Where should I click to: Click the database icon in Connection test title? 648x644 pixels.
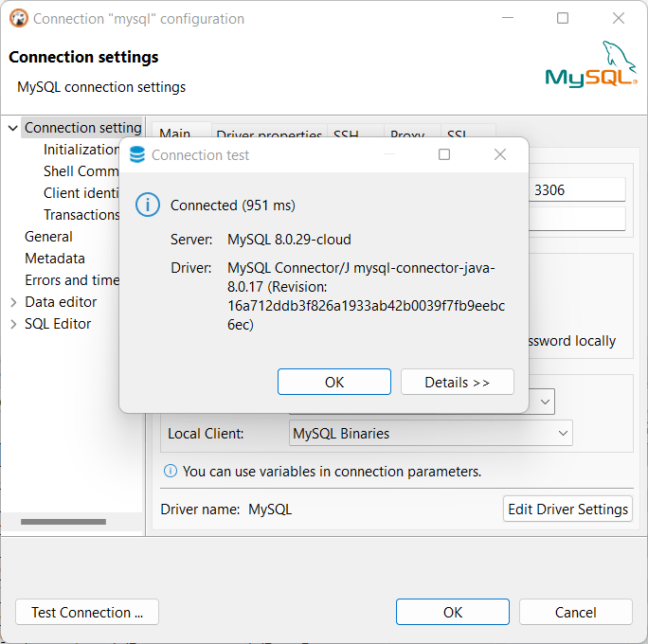tap(137, 154)
